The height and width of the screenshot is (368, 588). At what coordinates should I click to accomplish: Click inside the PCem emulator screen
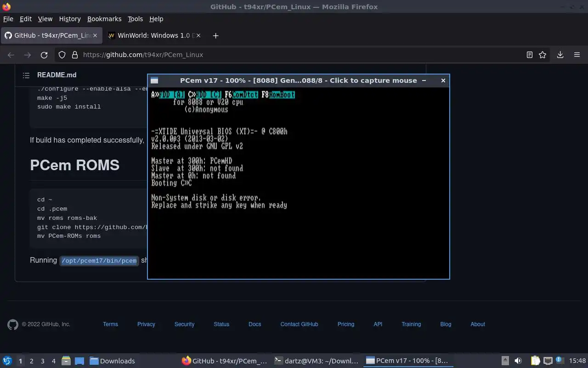pos(298,183)
